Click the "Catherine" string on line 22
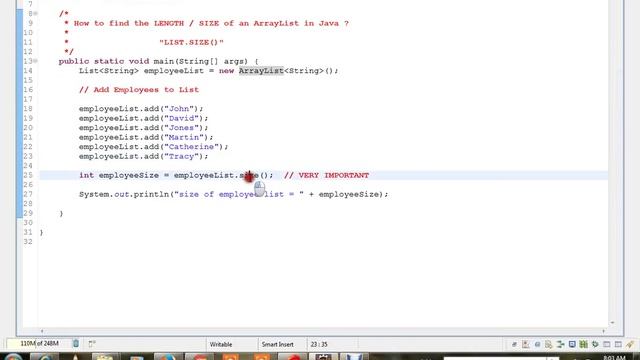This screenshot has height=360, width=640. coord(191,147)
